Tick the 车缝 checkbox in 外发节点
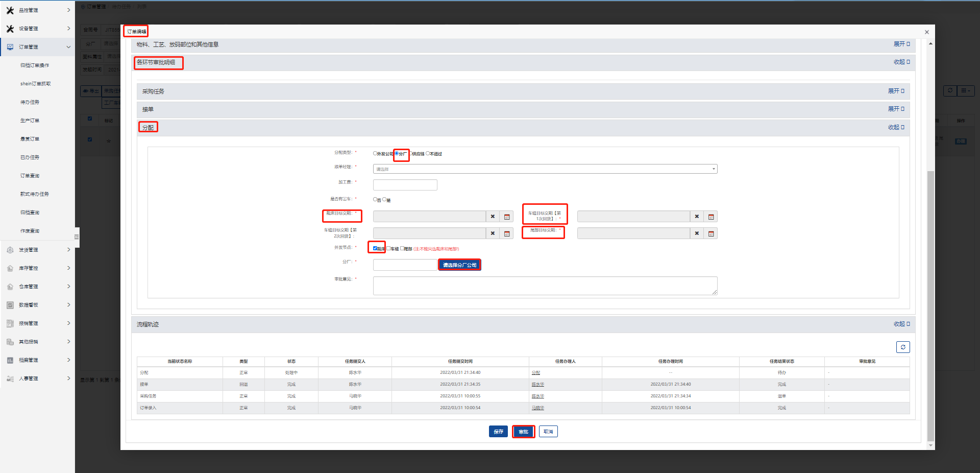Viewport: 980px width, 473px height. (x=388, y=249)
